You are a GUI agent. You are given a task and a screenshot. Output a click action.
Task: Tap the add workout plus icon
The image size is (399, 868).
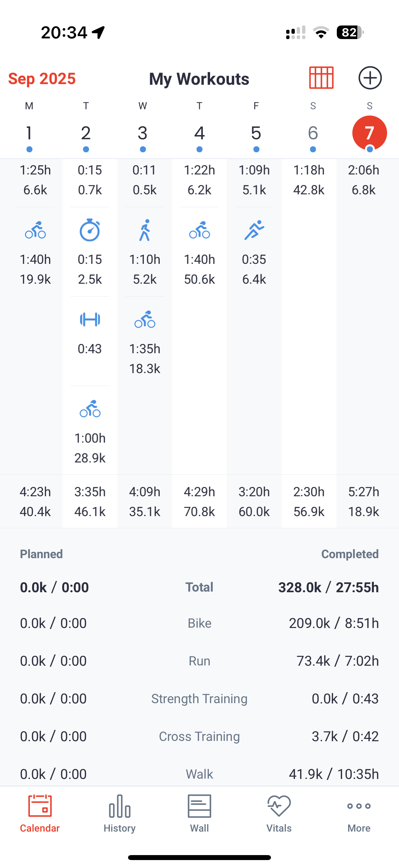pos(370,78)
